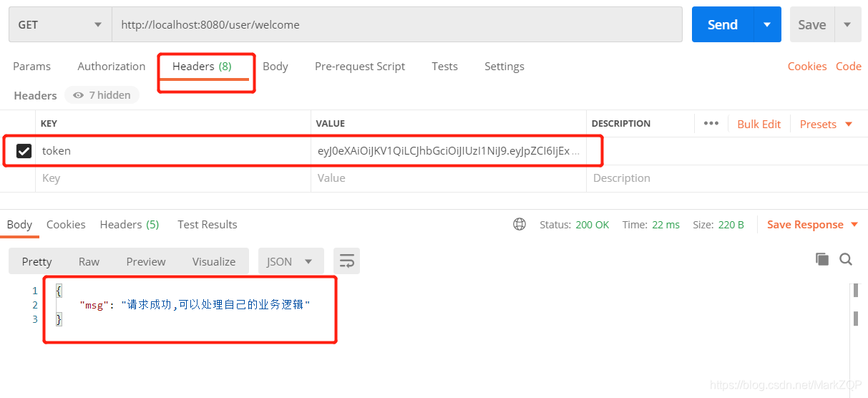Click the globe network information icon
Screen dimensions: 868x398
click(520, 224)
